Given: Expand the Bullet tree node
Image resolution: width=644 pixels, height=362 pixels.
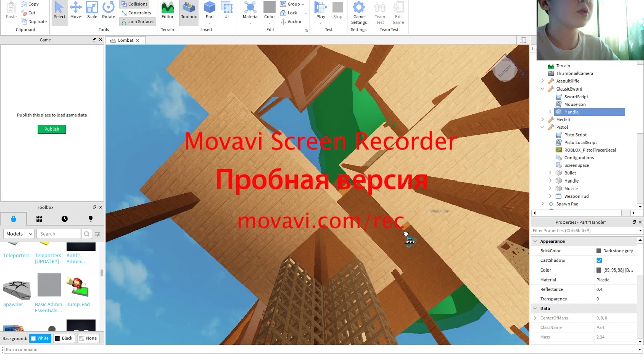Looking at the screenshot, I should pyautogui.click(x=550, y=173).
